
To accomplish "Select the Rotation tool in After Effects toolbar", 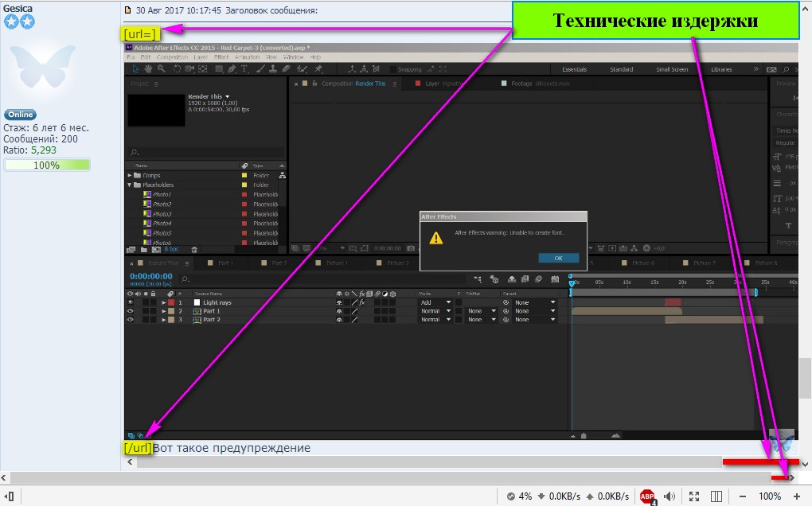I will [177, 68].
